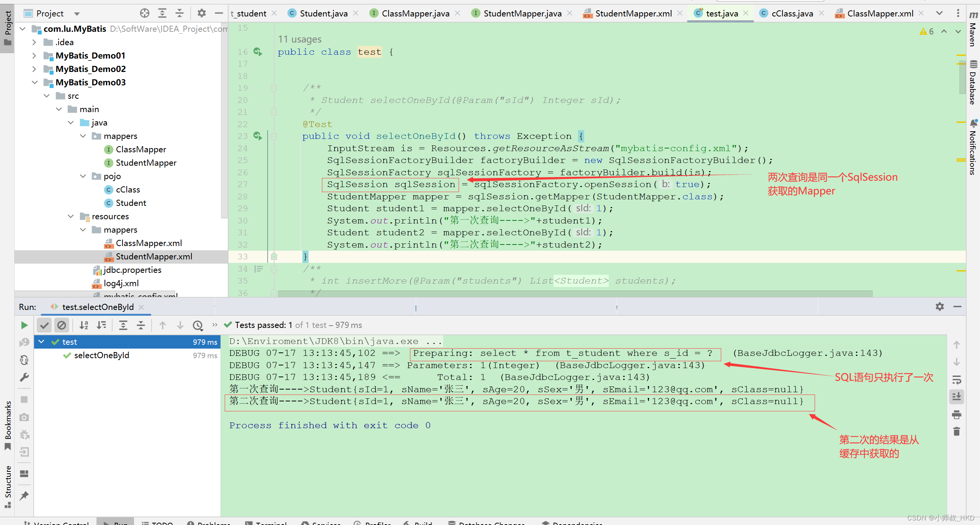Toggle scroll to end of console
The height and width of the screenshot is (525, 980).
pos(957,397)
